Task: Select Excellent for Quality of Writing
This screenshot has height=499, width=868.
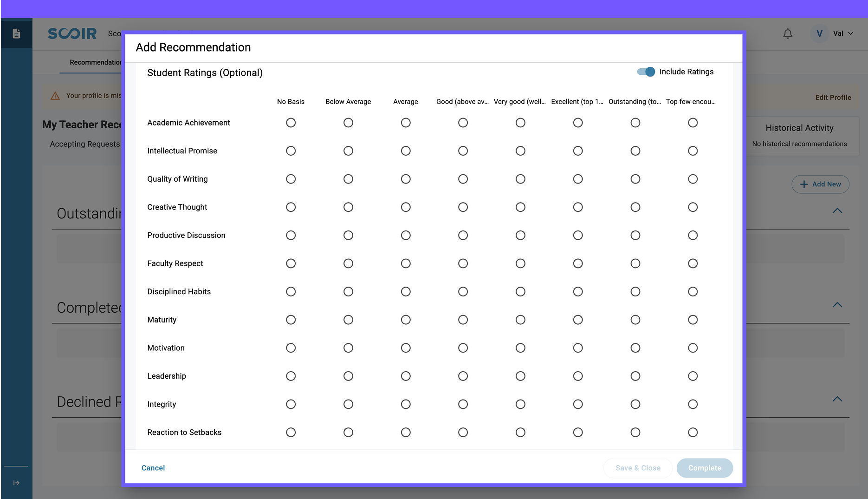Action: pos(578,179)
